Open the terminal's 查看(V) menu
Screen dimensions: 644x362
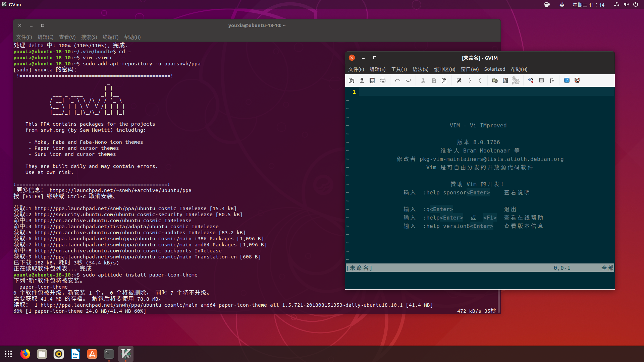click(x=67, y=37)
